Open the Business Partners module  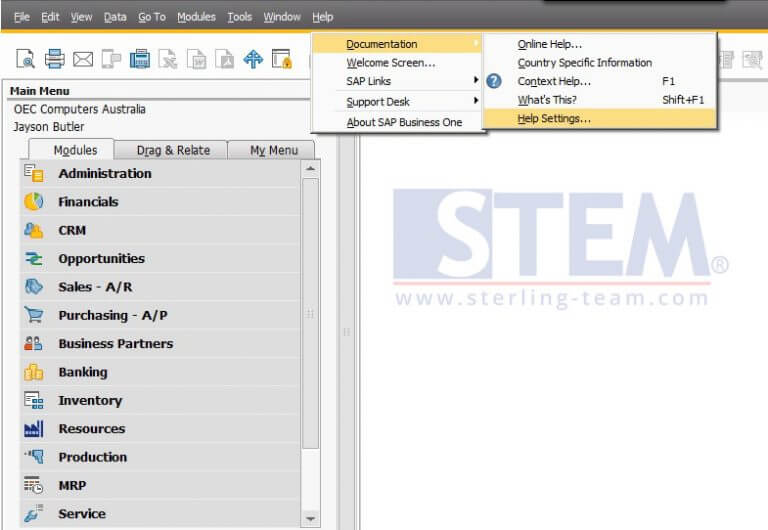(x=160, y=344)
